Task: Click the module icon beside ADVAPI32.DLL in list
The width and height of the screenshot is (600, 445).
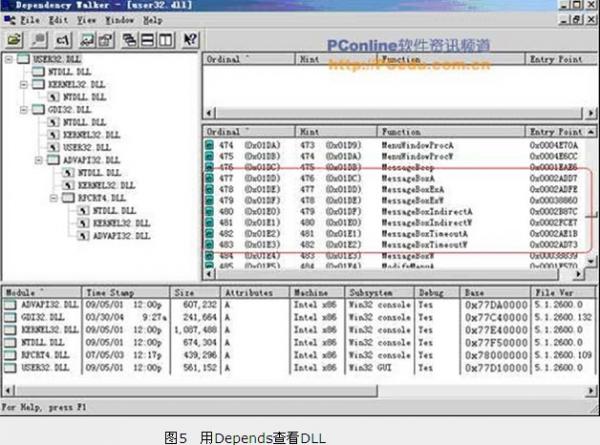Action: click(10, 305)
